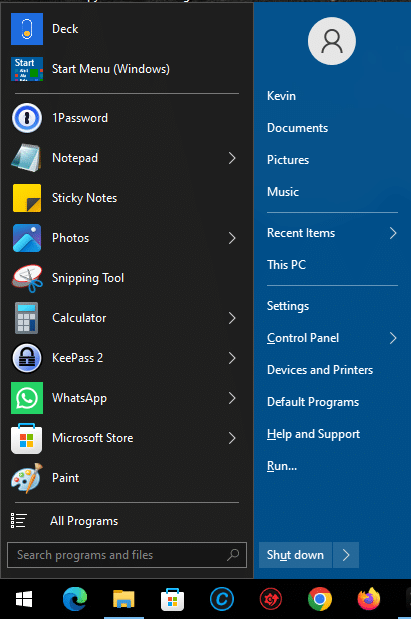This screenshot has height=619, width=411.
Task: Open the 1Password app icon
Action: pos(27,118)
